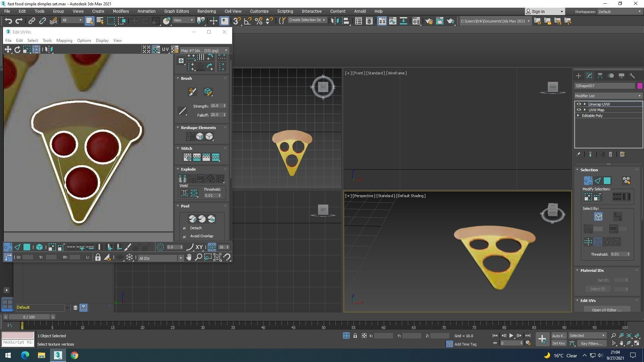Toggle the Detach checkbox in the Peel rollout

pyautogui.click(x=184, y=228)
